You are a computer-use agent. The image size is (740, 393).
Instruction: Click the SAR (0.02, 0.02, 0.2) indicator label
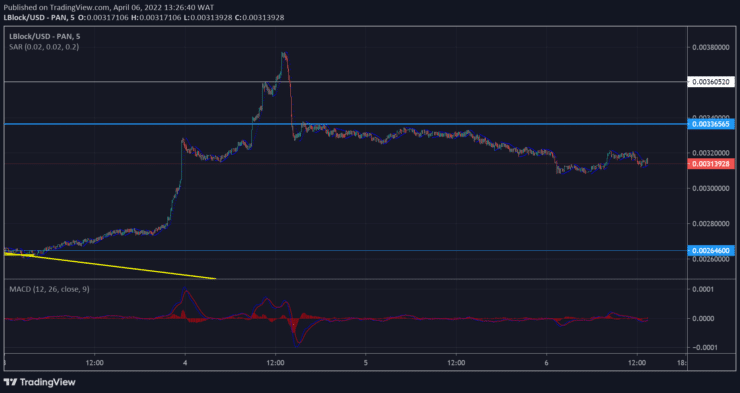point(44,47)
